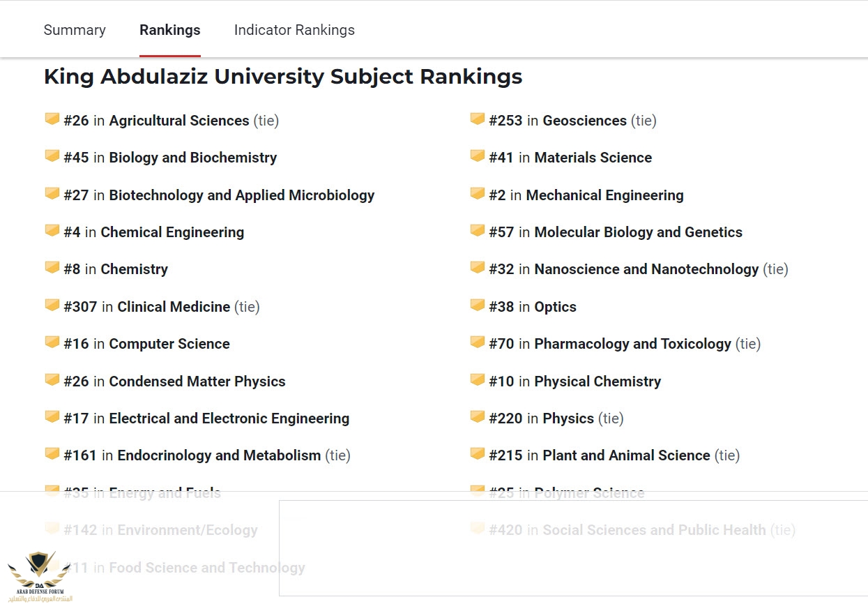Click the badge icon next to Chemical Engineering

(x=52, y=231)
